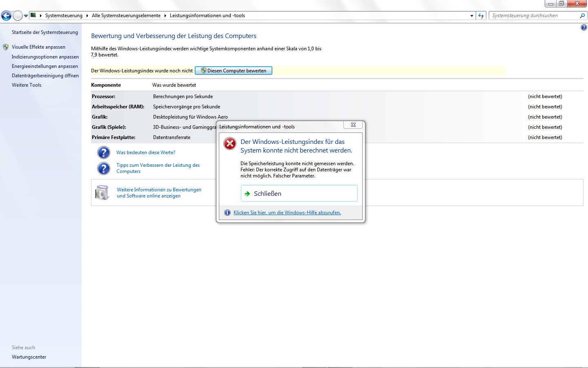This screenshot has height=368, width=588.
Task: Select the Arbeitsspeicher (RAM): row label
Action: tap(118, 107)
